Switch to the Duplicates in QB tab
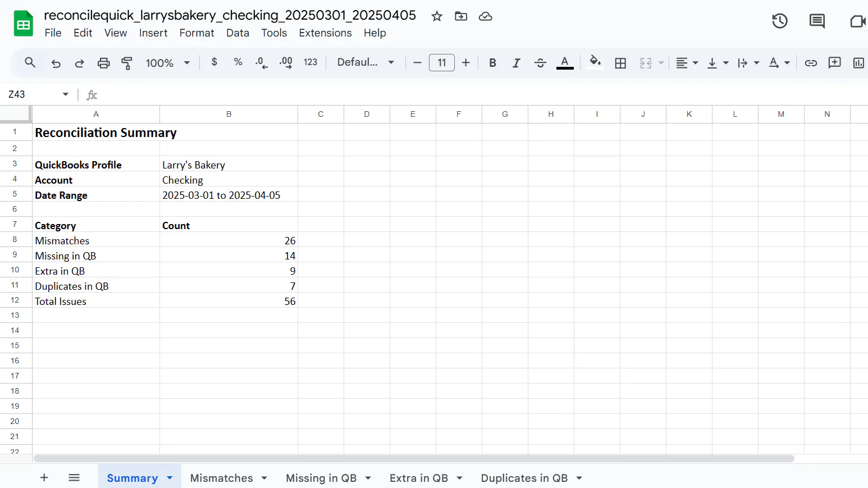The height and width of the screenshot is (488, 868). click(524, 478)
